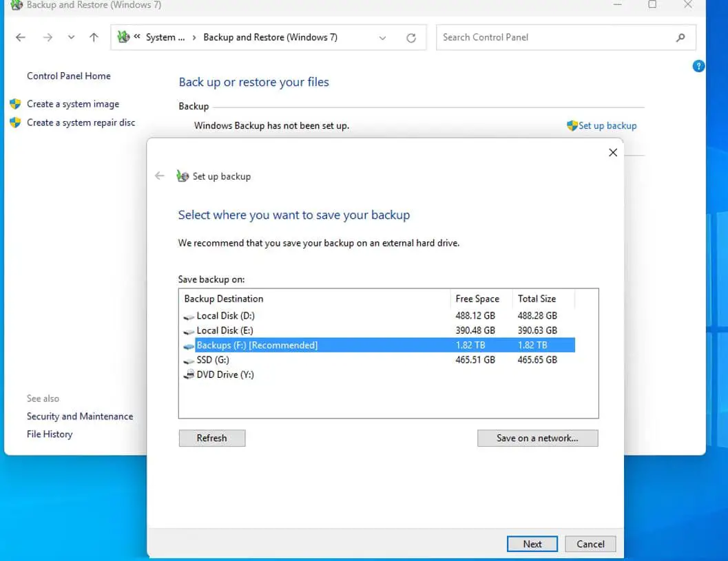Open File History link
Image resolution: width=728 pixels, height=561 pixels.
[50, 434]
